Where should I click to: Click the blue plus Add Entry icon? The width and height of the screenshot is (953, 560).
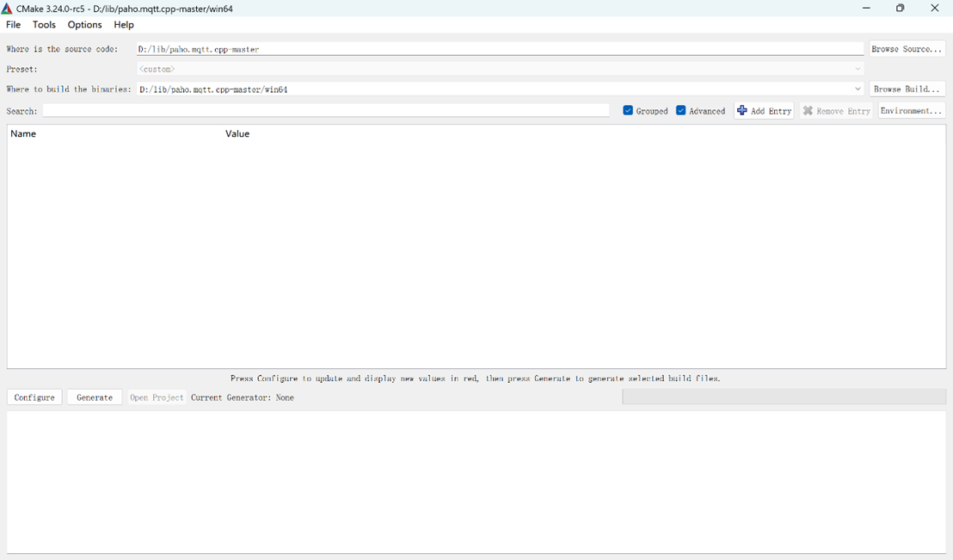click(x=741, y=110)
